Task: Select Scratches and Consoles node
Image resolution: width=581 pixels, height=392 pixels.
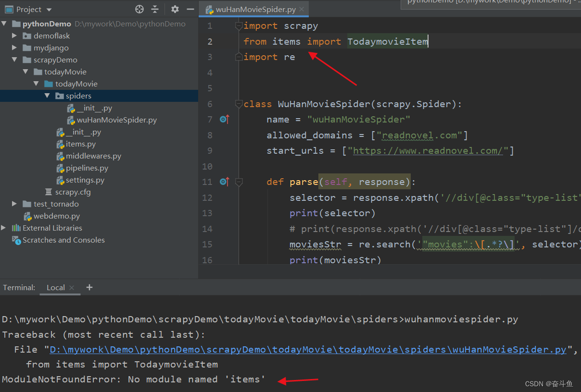Action: pyautogui.click(x=63, y=240)
